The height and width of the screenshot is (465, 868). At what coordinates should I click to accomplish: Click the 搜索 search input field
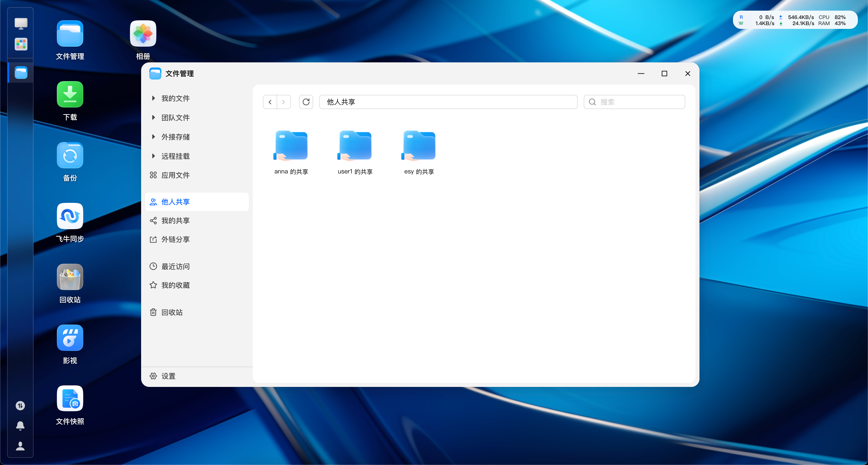click(x=634, y=102)
